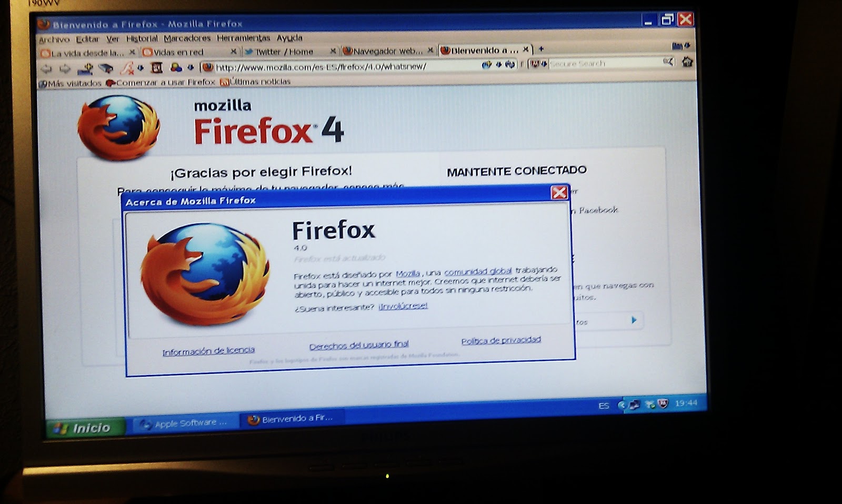
Task: Click the blue arrow button on the page
Action: [634, 320]
